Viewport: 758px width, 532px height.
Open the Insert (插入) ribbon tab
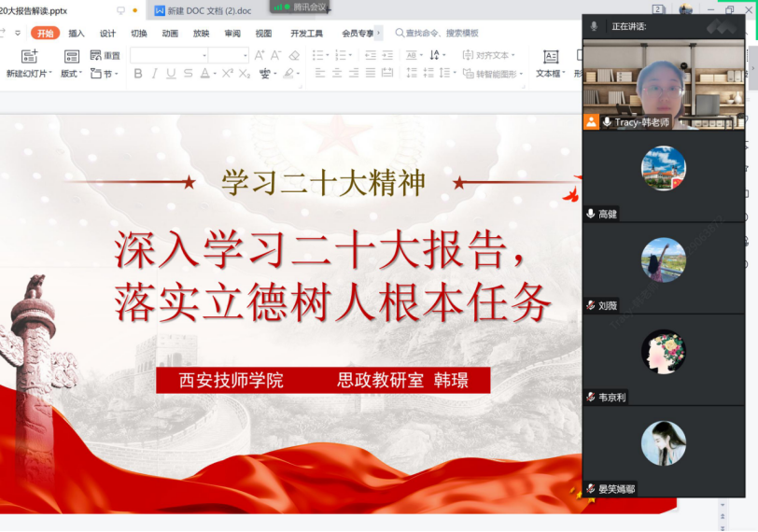[77, 34]
